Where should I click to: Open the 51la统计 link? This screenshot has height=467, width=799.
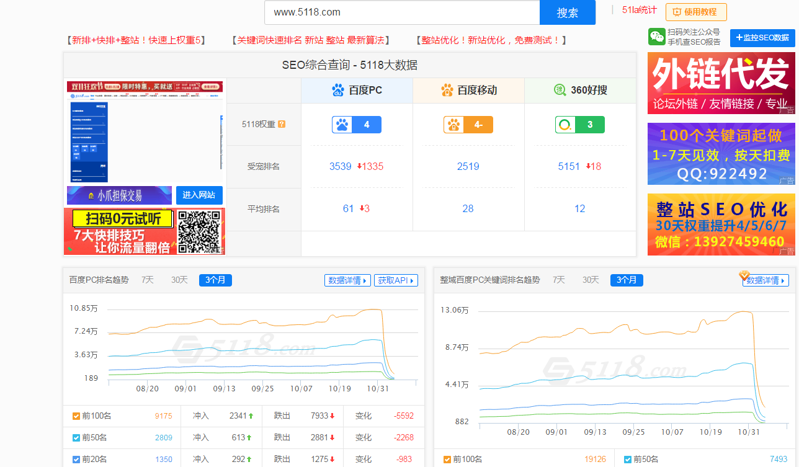[x=639, y=10]
